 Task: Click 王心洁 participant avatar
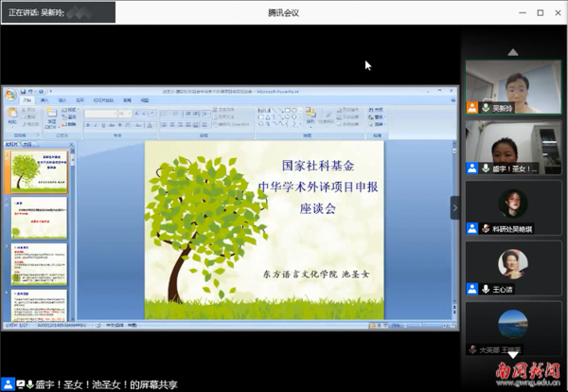tap(512, 263)
